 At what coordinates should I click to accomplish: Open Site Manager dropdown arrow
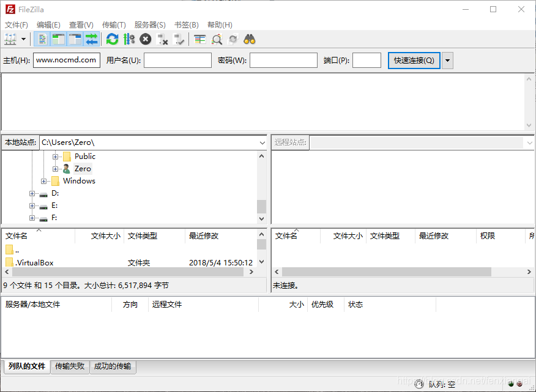coord(24,39)
